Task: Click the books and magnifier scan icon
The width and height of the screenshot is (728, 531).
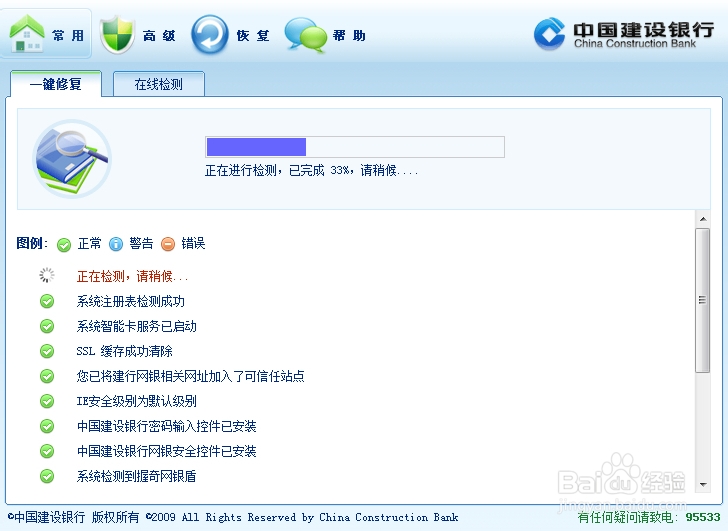Action: [72, 158]
